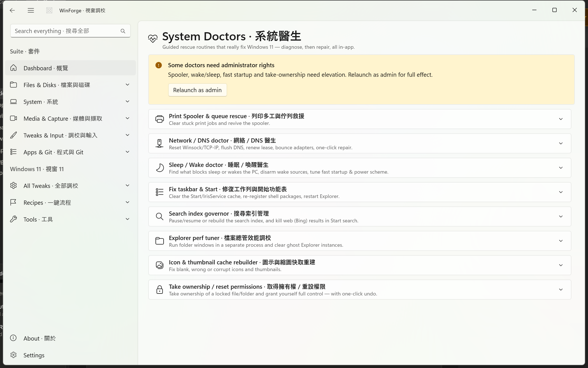
Task: Click the lock icon for Take ownership
Action: tap(160, 290)
